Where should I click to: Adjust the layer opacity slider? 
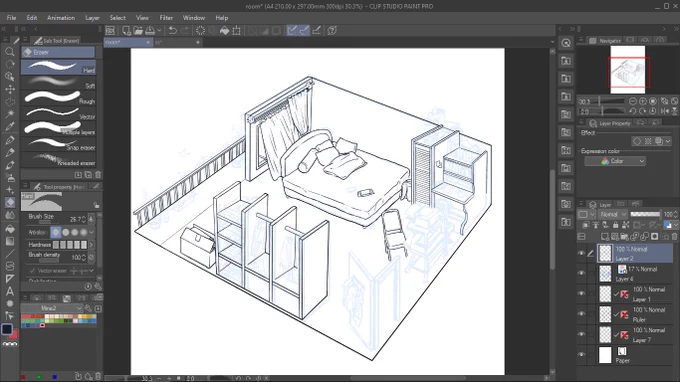pyautogui.click(x=645, y=214)
